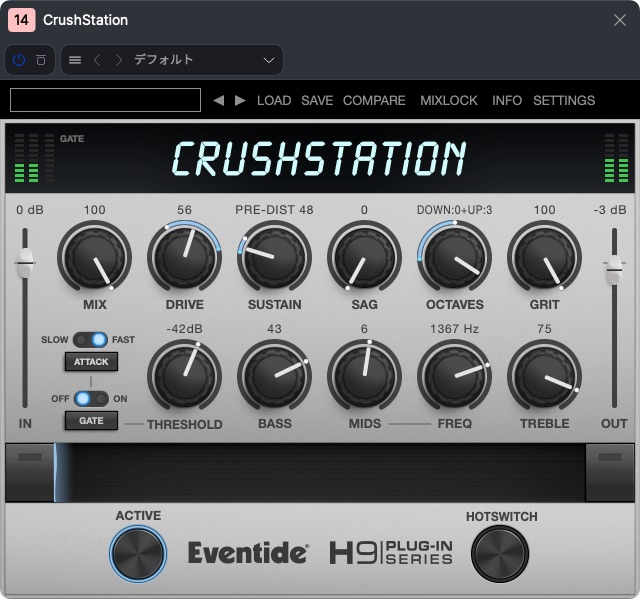Toggle the ACTIVE footswitch
Viewport: 640px width, 599px height.
point(138,554)
